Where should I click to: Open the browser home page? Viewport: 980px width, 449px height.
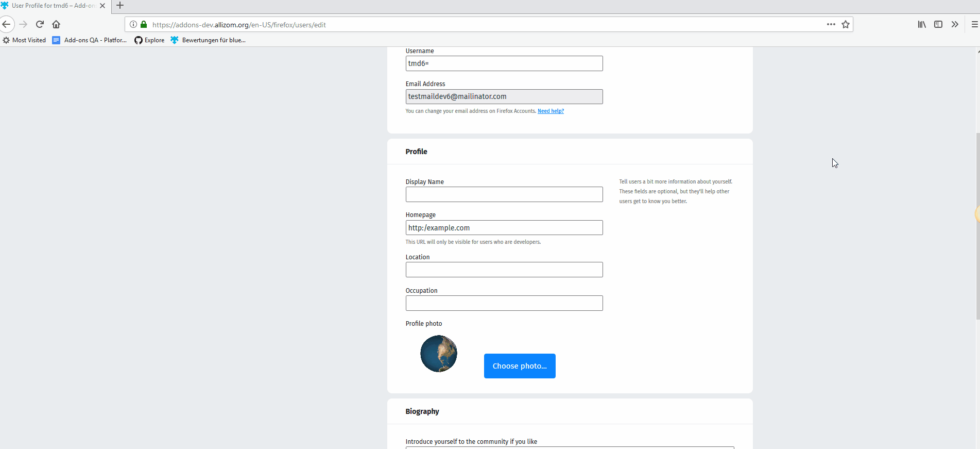coord(56,24)
